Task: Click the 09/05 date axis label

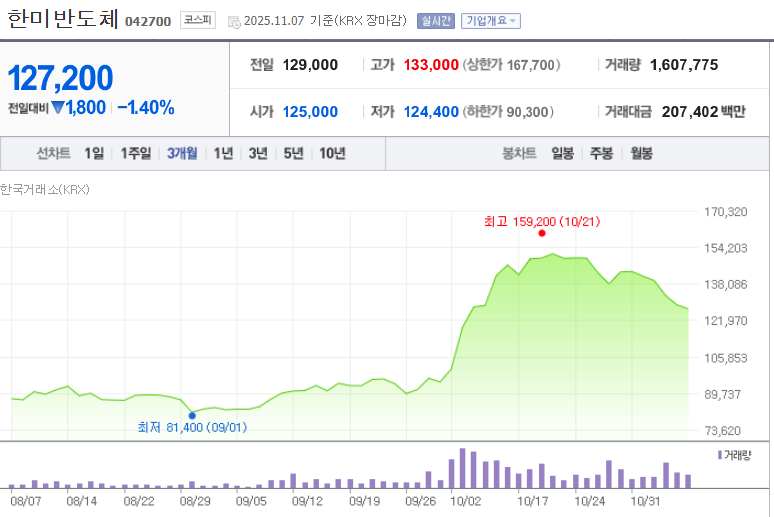Action: tap(251, 502)
